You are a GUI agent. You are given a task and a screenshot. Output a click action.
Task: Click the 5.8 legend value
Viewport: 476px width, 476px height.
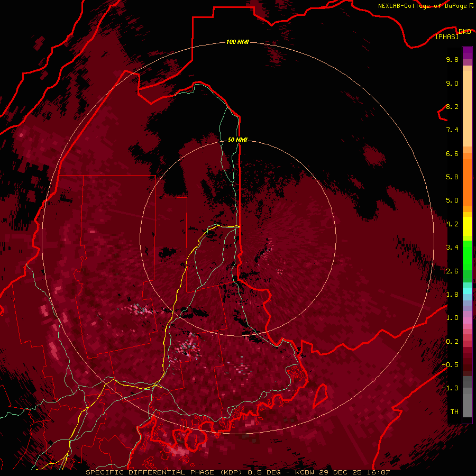point(452,177)
